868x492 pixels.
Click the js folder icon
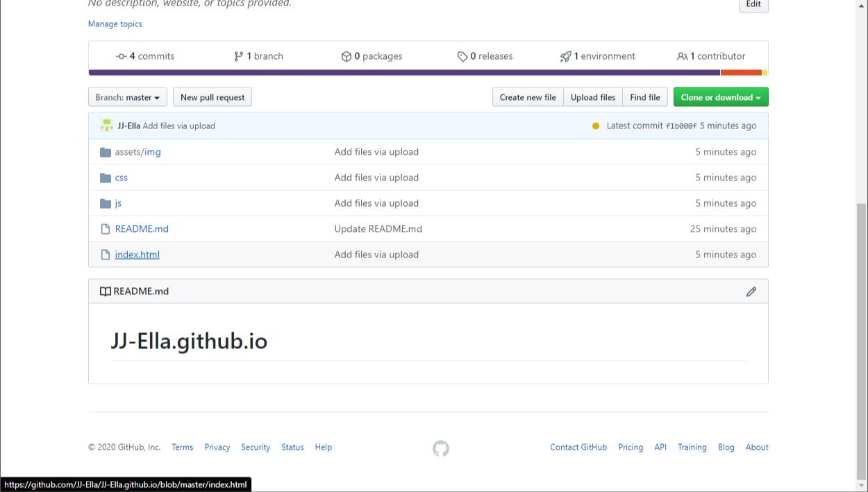106,203
